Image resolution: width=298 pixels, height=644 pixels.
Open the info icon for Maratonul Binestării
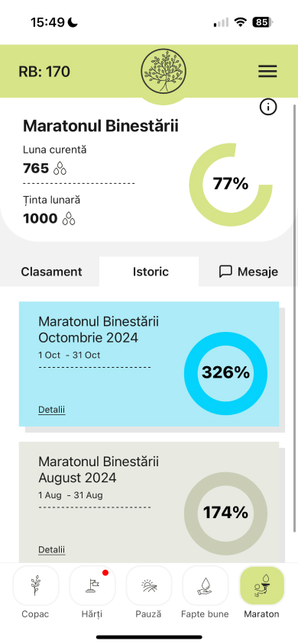[x=268, y=107]
